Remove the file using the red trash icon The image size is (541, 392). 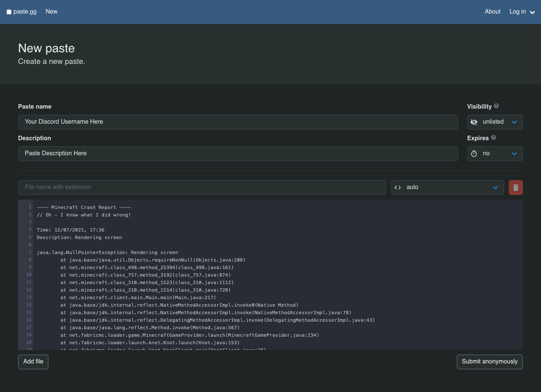tap(515, 187)
